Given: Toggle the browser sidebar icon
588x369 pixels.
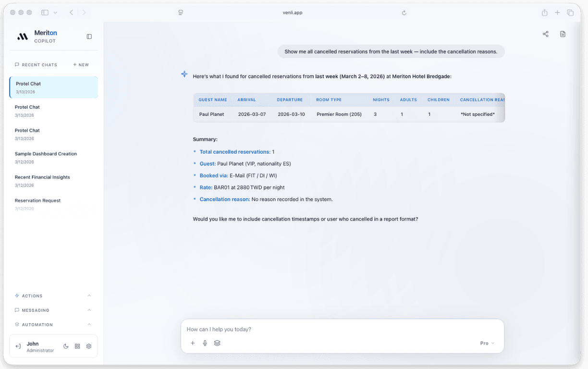Looking at the screenshot, I should pos(45,12).
